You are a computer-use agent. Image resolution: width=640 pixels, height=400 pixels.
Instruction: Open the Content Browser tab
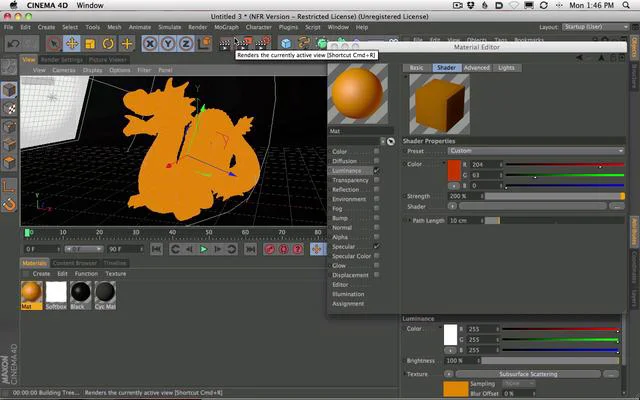pyautogui.click(x=75, y=263)
